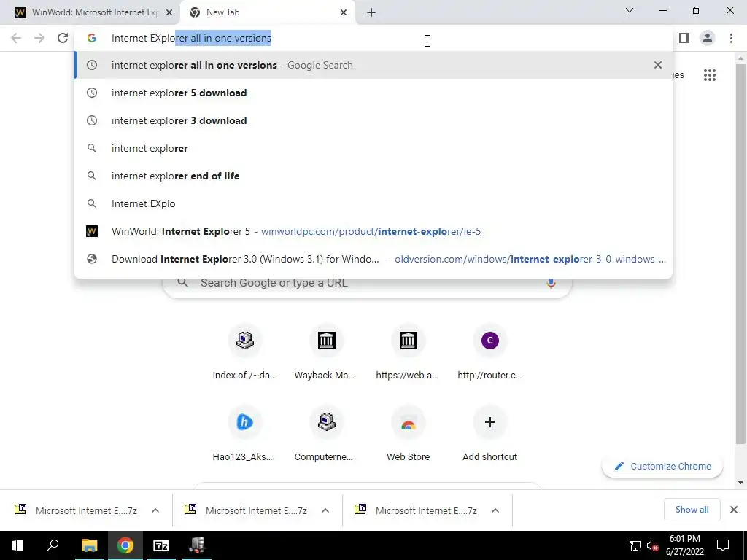
Task: Switch to the WinWorld: Microsoft Internet Explorer tab
Action: [x=90, y=12]
